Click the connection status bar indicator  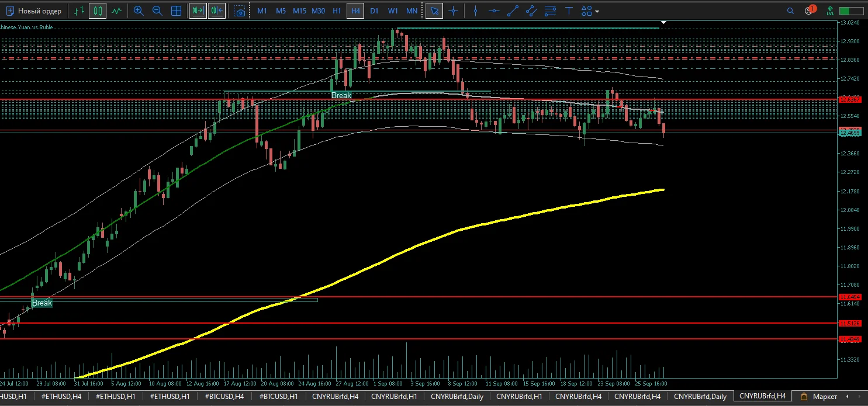pyautogui.click(x=851, y=11)
